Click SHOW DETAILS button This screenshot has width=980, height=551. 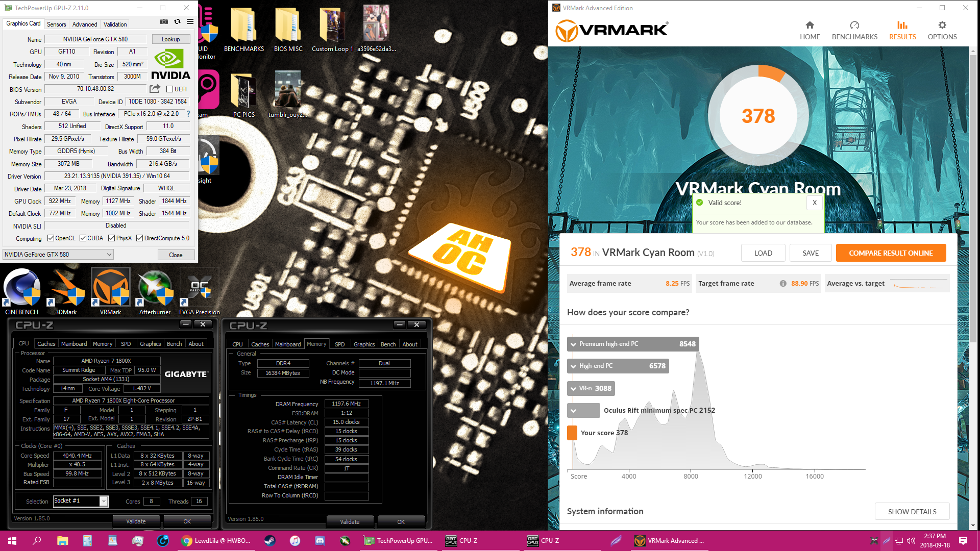(912, 512)
